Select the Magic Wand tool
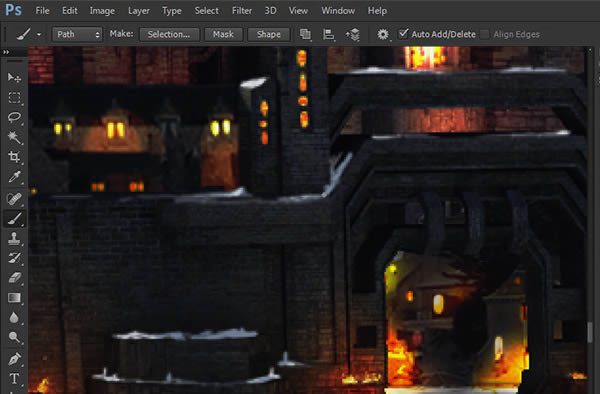This screenshot has width=600, height=394. tap(15, 137)
